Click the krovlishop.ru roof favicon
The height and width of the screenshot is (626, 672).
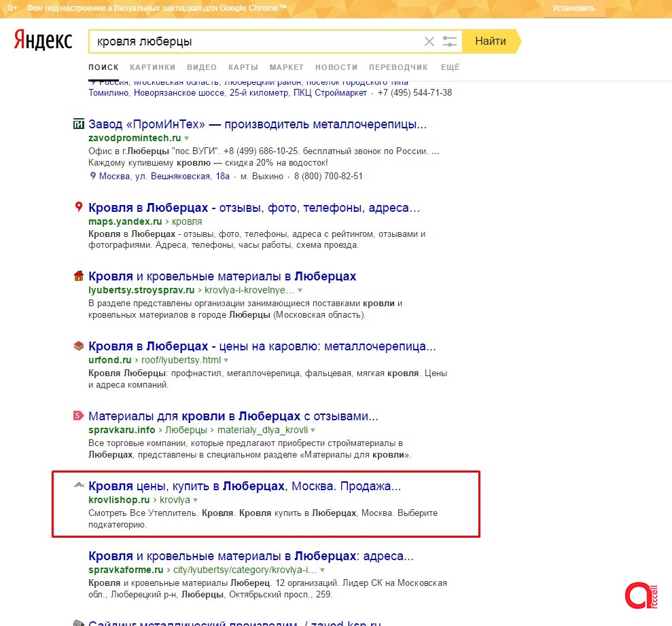(78, 485)
